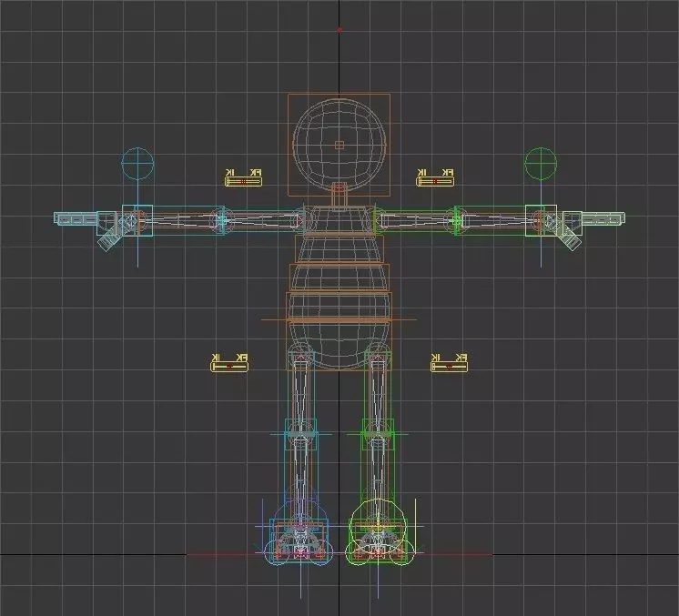Select the green upper leg bone
Screen dimensions: 679x616
[378, 392]
